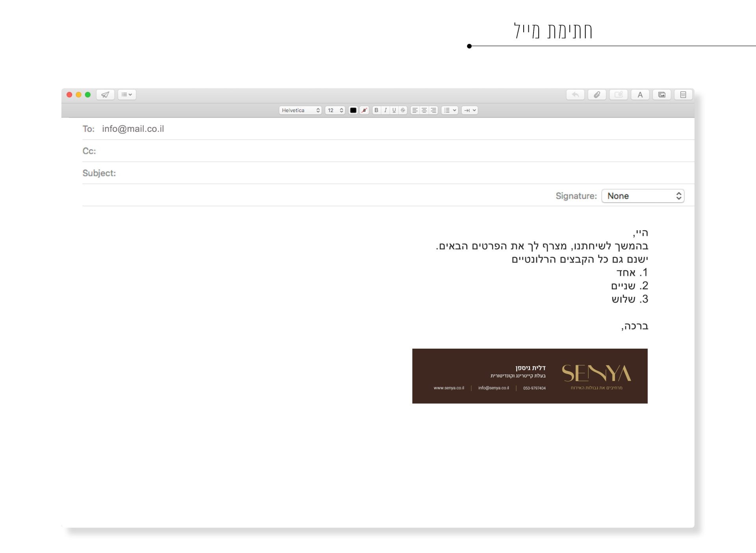
Task: Toggle bold formatting
Action: pos(376,110)
